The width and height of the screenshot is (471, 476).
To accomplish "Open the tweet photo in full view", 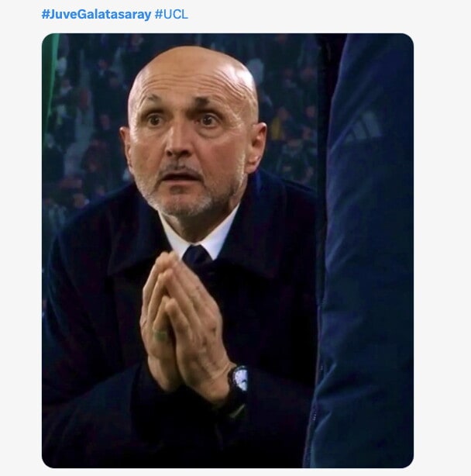I will pos(227,250).
